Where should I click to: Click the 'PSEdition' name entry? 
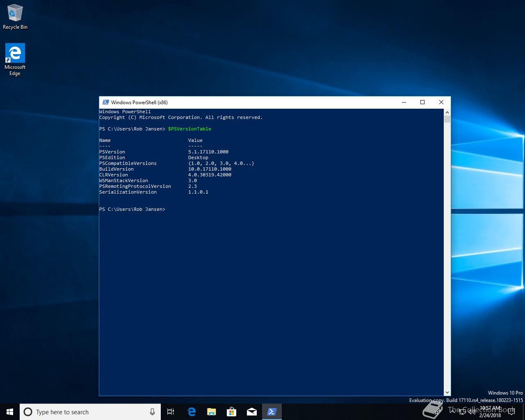point(112,157)
